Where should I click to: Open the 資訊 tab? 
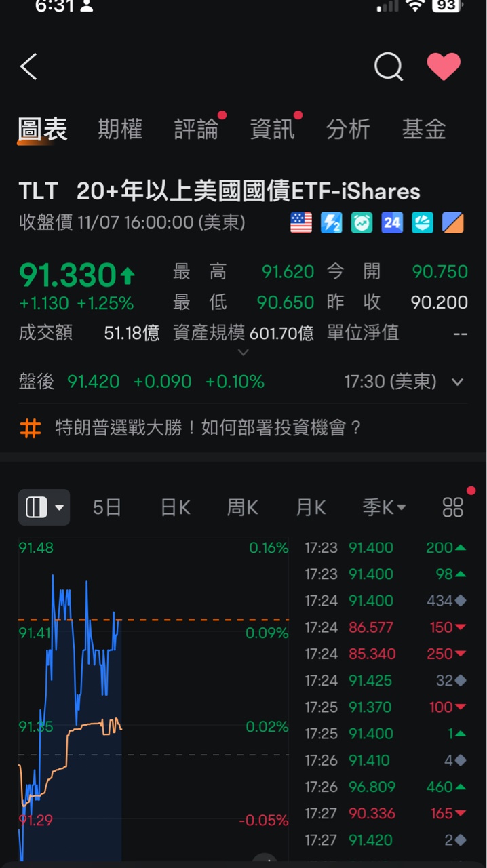pos(273,129)
